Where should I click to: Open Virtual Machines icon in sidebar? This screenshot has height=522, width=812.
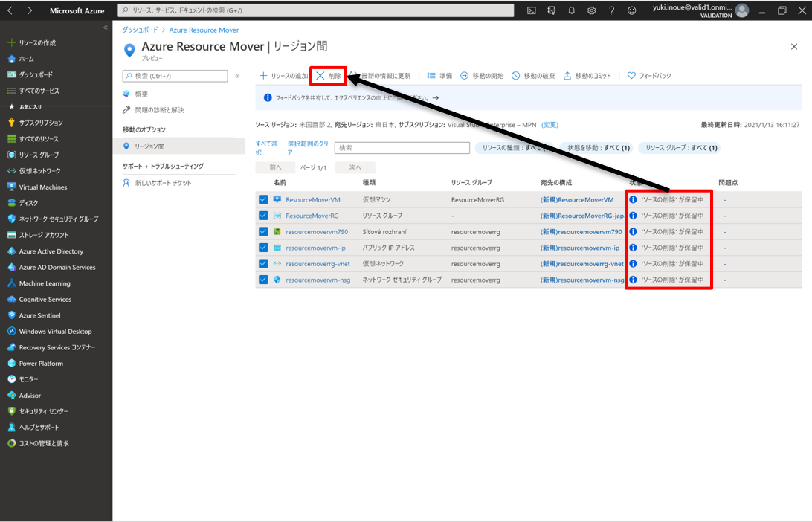[11, 187]
